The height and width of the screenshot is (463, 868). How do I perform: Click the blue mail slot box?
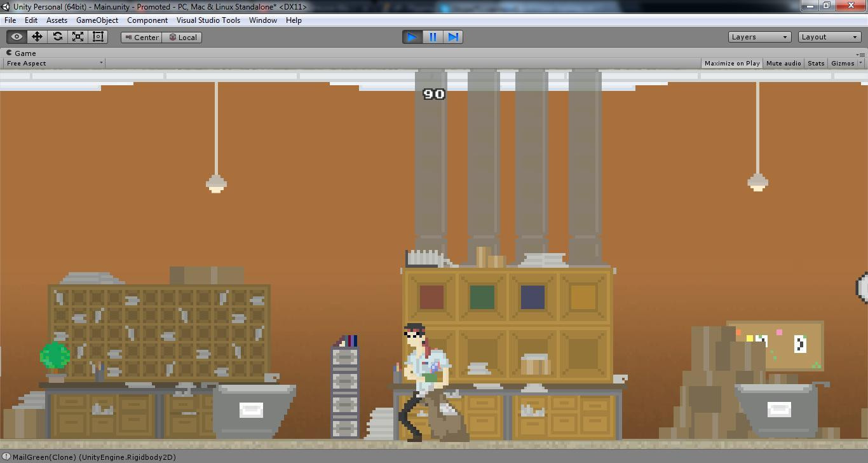[532, 297]
